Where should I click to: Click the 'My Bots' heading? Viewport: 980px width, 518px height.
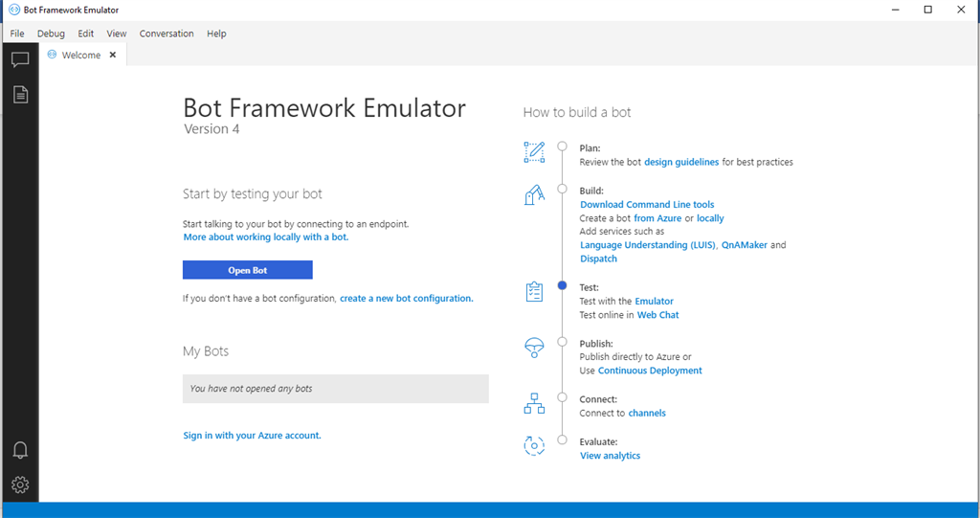pyautogui.click(x=206, y=351)
